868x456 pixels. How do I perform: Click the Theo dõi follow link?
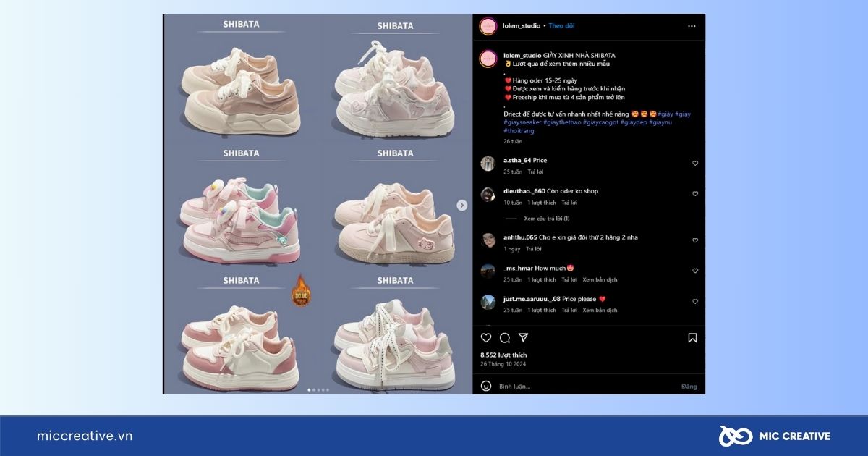561,26
